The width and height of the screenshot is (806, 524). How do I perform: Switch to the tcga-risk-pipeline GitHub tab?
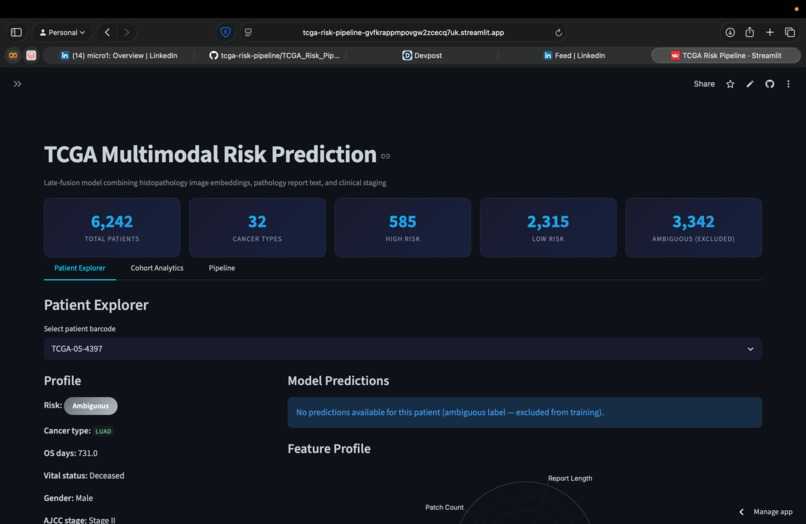click(274, 56)
